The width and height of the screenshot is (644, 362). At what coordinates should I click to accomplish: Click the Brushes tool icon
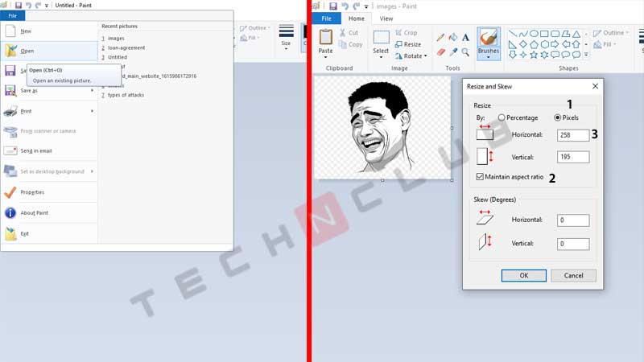pyautogui.click(x=489, y=37)
